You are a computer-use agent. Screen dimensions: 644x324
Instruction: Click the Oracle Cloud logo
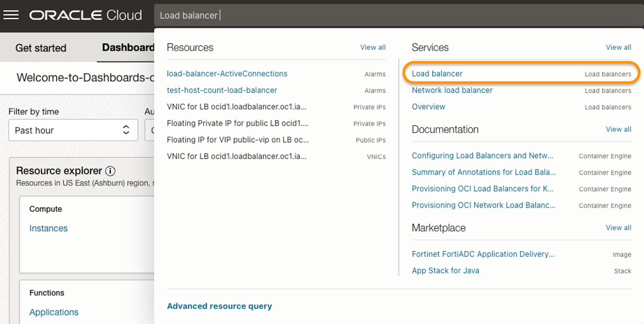tap(86, 15)
